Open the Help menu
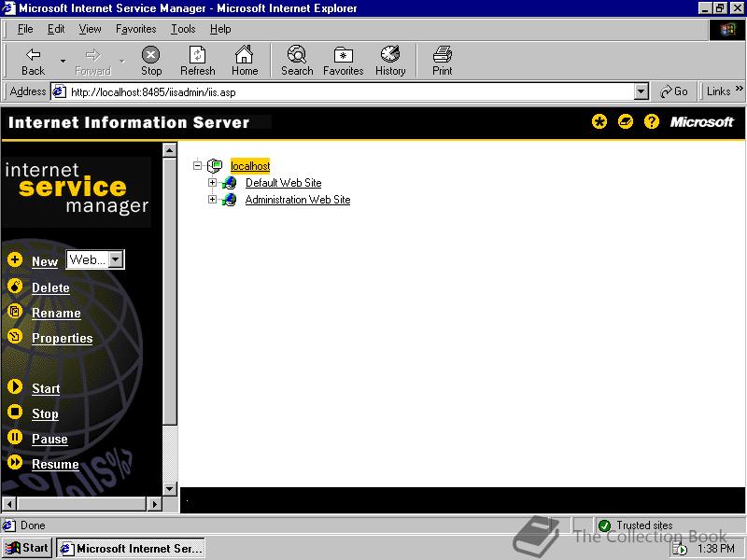747x560 pixels. click(220, 29)
